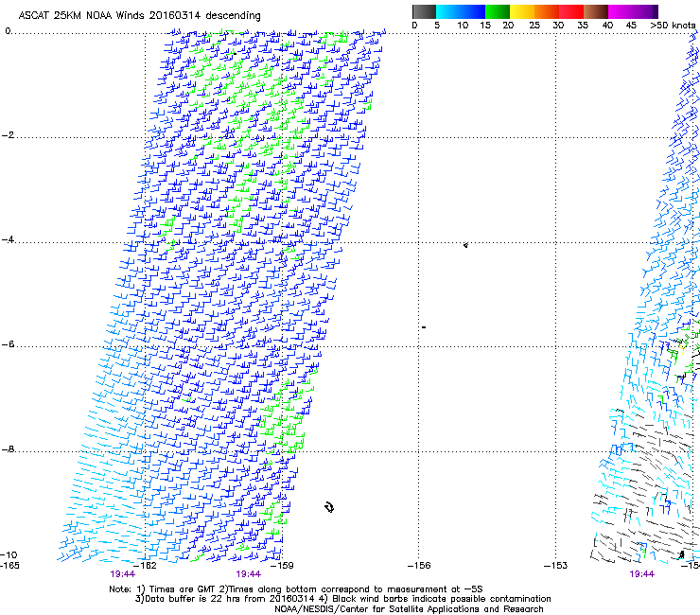
Task: Select the '-10' latitude axis label
Action: pyautogui.click(x=9, y=555)
